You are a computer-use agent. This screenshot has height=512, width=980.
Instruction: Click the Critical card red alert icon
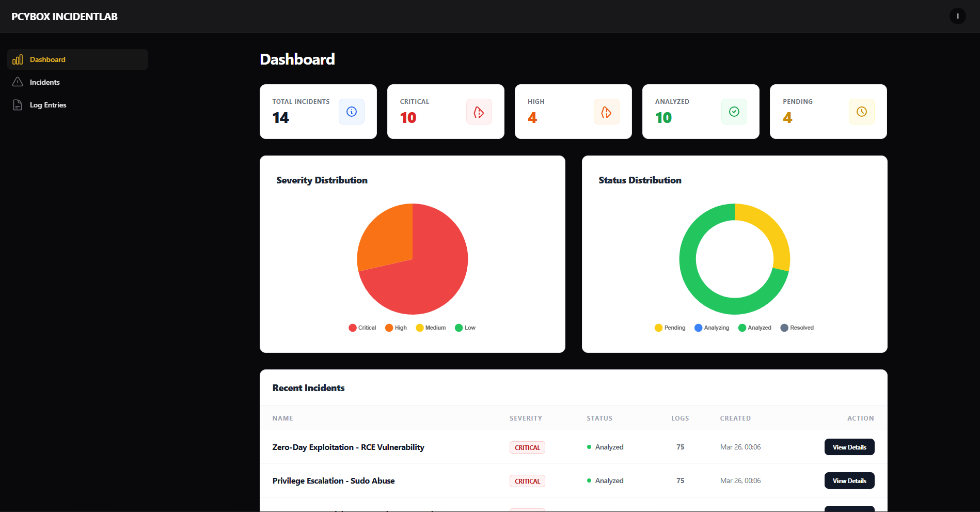[479, 112]
